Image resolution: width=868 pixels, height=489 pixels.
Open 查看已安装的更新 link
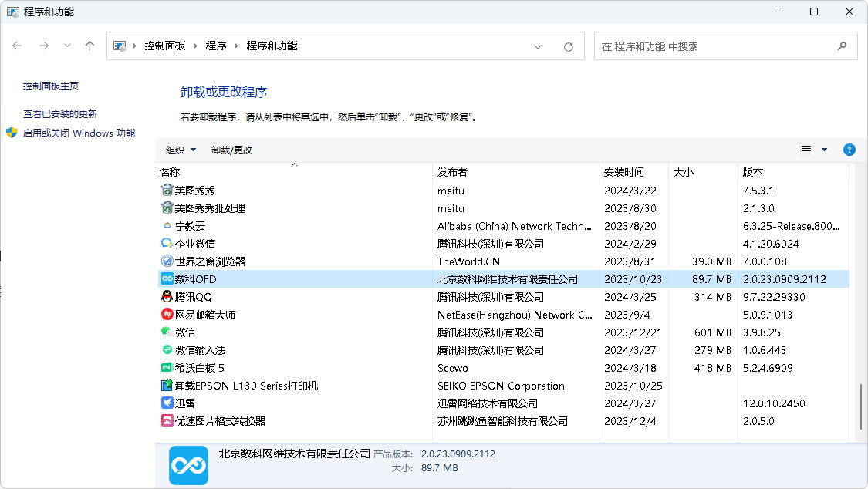(59, 113)
